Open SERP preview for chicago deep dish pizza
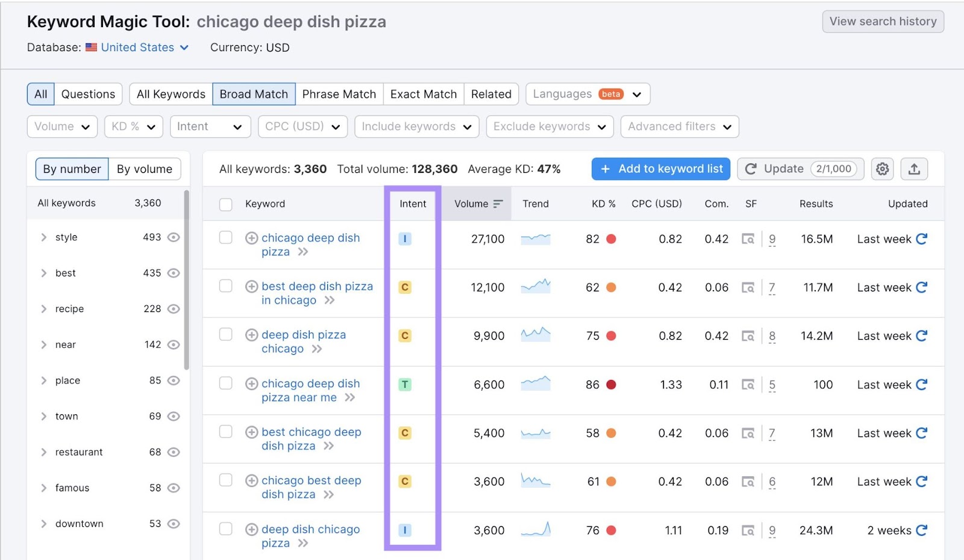964x560 pixels. tap(748, 239)
